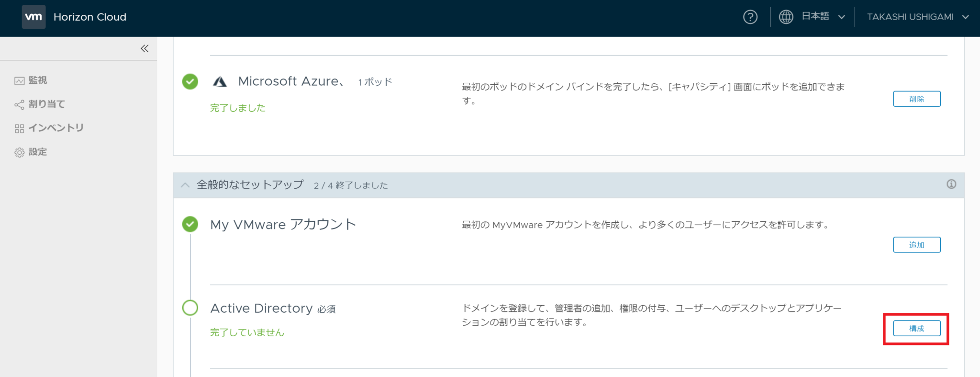Click the Azure pod domain bind description
The height and width of the screenshot is (377, 980).
[653, 93]
